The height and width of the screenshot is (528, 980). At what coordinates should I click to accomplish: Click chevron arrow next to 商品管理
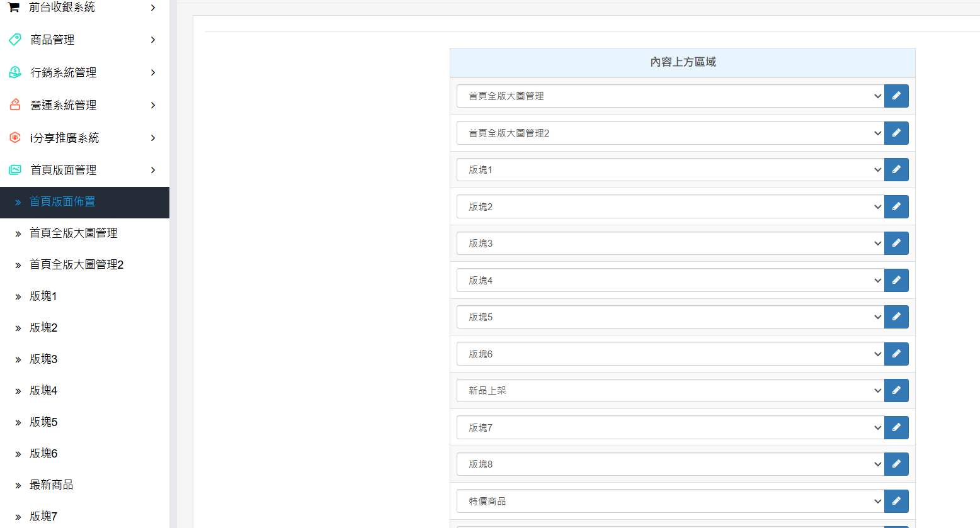(153, 40)
